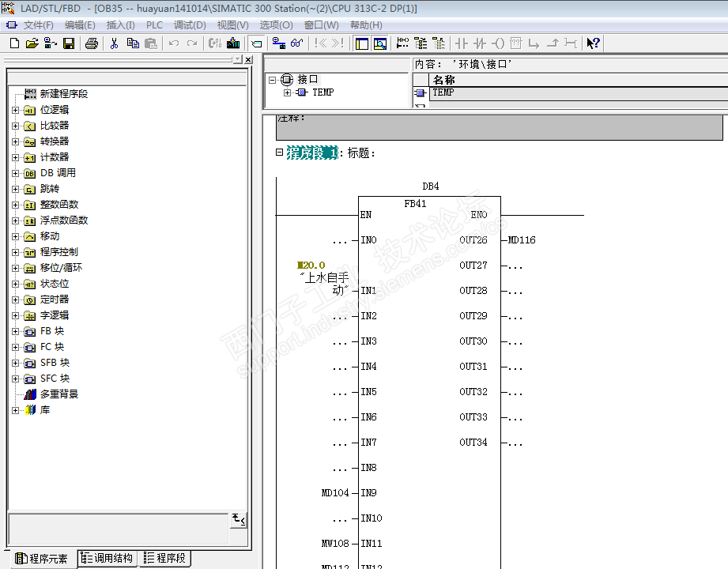Expand the 定时器 folder in the tree
Screen dimensions: 728x569
coord(15,300)
